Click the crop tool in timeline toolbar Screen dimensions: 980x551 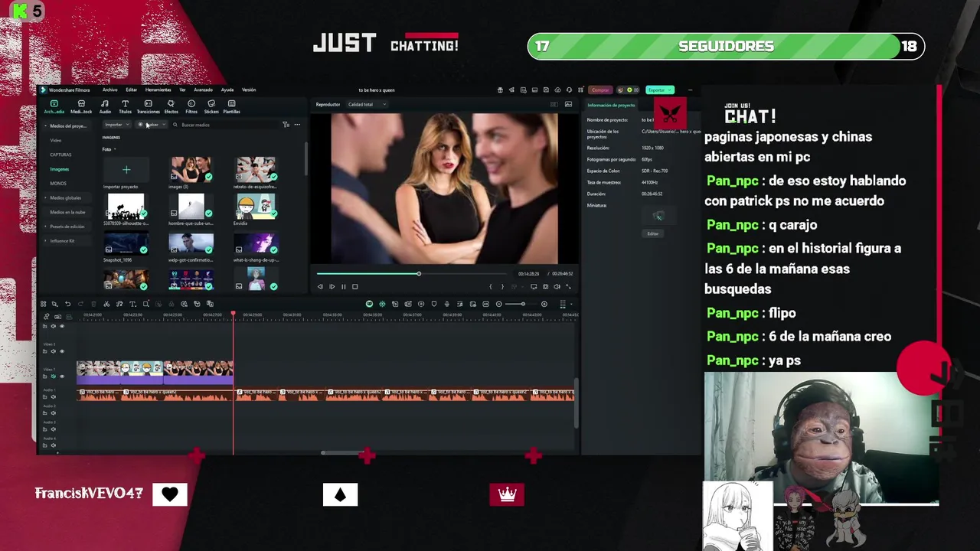pyautogui.click(x=145, y=304)
